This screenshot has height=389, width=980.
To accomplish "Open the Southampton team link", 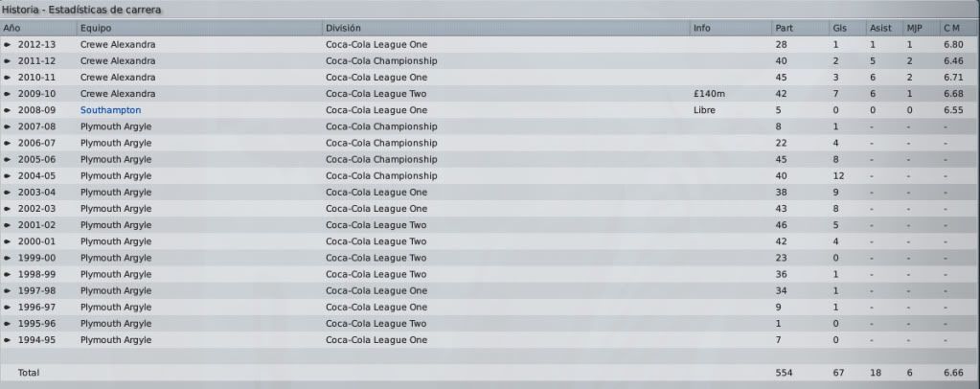I will click(110, 110).
